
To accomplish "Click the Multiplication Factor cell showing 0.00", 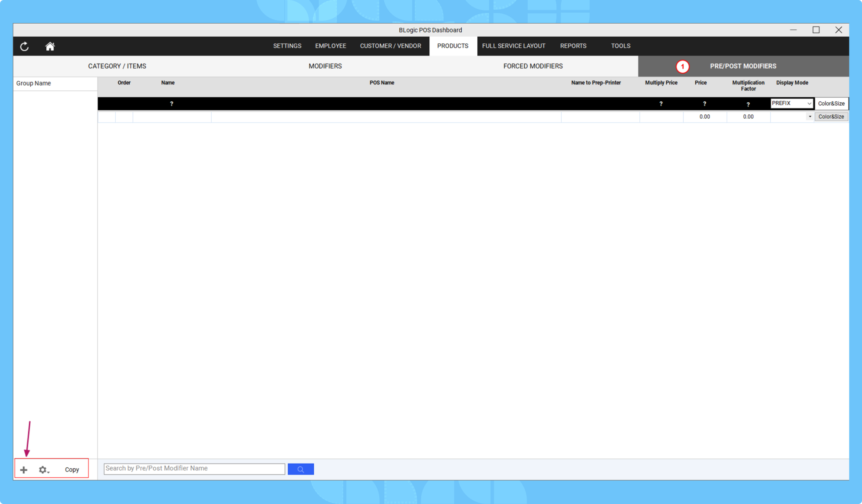I will point(748,117).
